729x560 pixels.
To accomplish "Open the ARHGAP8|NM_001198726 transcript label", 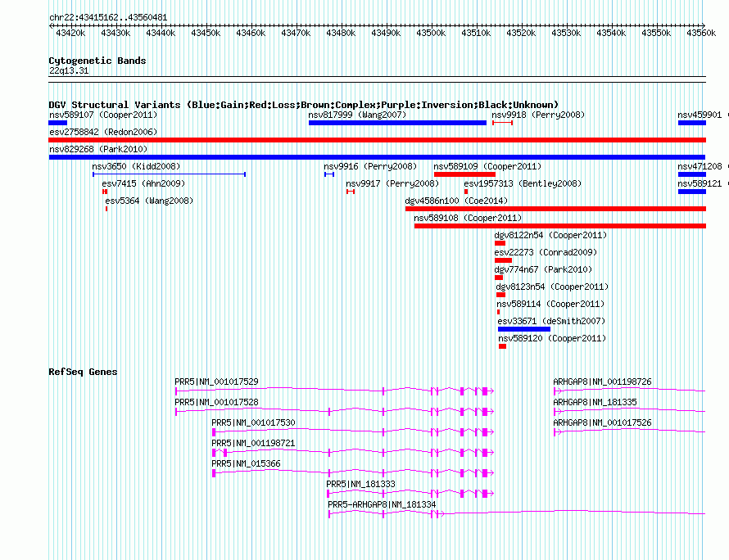I will point(602,382).
